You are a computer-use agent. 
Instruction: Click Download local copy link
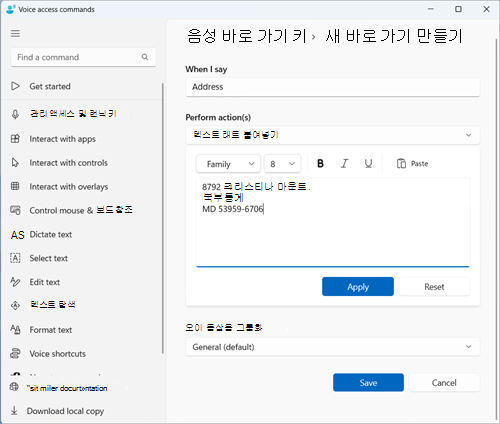click(65, 411)
